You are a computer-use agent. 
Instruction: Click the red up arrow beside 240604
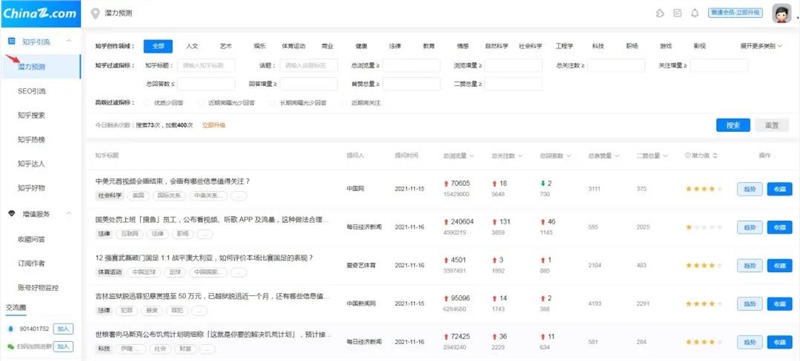tap(446, 222)
